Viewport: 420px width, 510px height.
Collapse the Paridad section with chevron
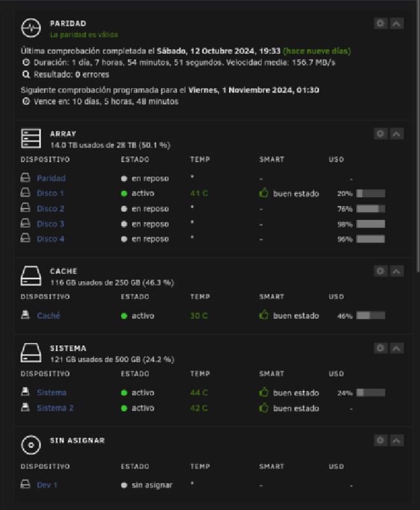click(396, 24)
